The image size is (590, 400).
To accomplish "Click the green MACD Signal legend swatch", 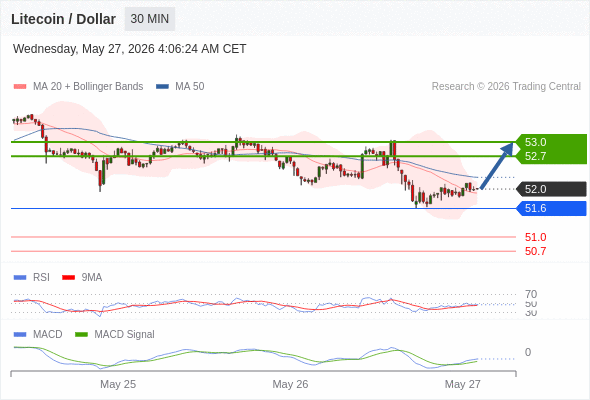I will point(81,334).
